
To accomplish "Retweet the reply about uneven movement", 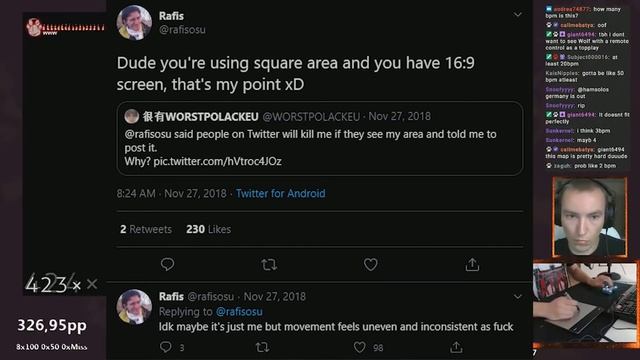I will tap(262, 347).
